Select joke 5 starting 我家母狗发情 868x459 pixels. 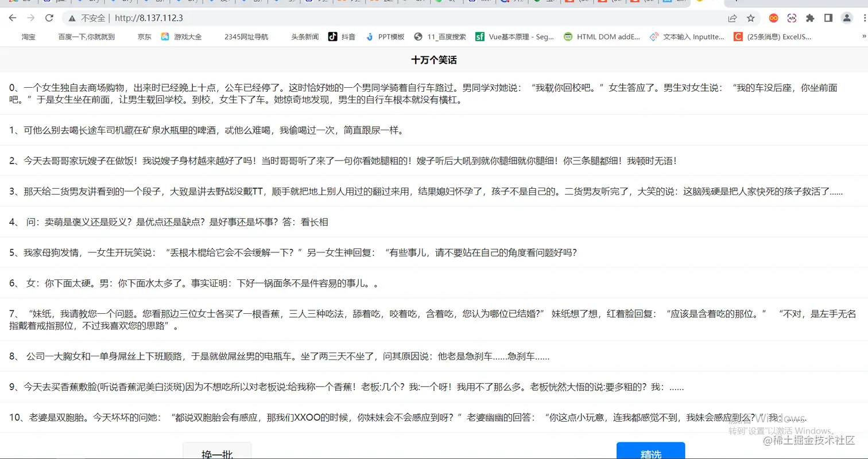[434, 252]
